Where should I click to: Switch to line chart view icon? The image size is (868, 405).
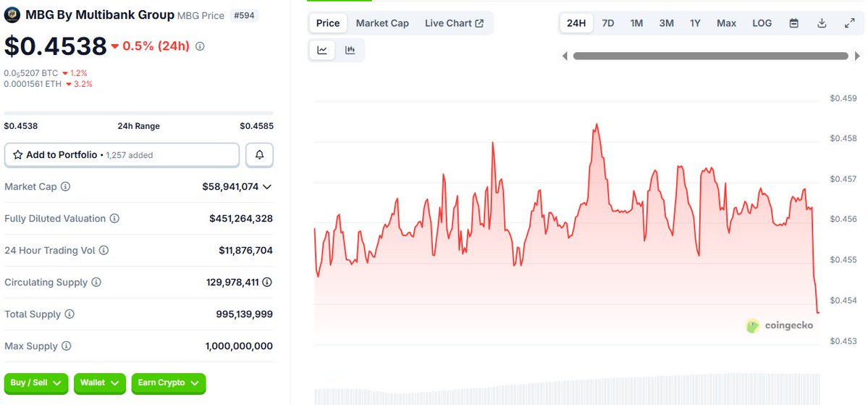(x=322, y=51)
